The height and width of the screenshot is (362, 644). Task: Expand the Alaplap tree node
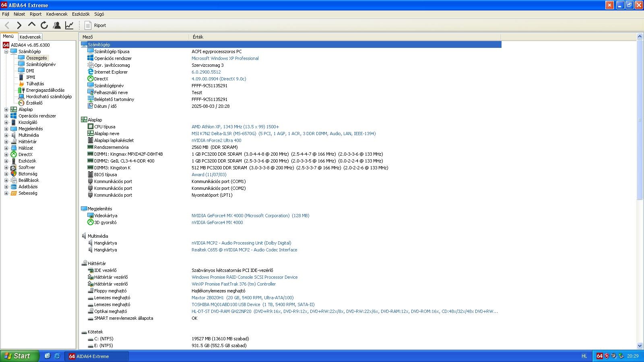(6, 109)
